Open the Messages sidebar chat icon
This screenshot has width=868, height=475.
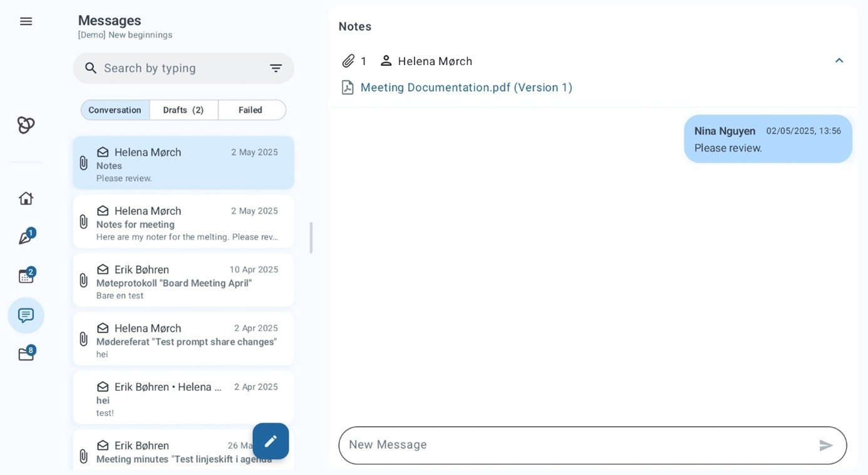click(x=26, y=315)
